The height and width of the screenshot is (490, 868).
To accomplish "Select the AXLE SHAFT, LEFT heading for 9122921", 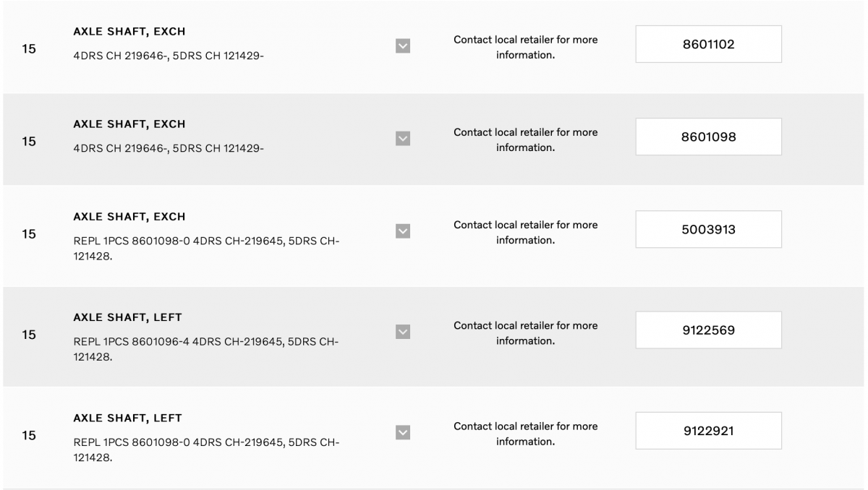I will point(127,418).
